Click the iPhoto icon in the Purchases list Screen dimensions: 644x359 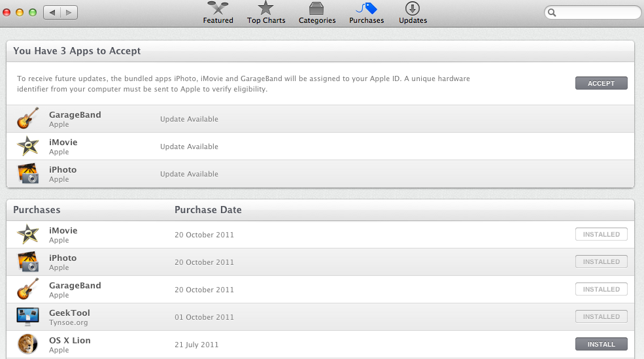point(28,262)
